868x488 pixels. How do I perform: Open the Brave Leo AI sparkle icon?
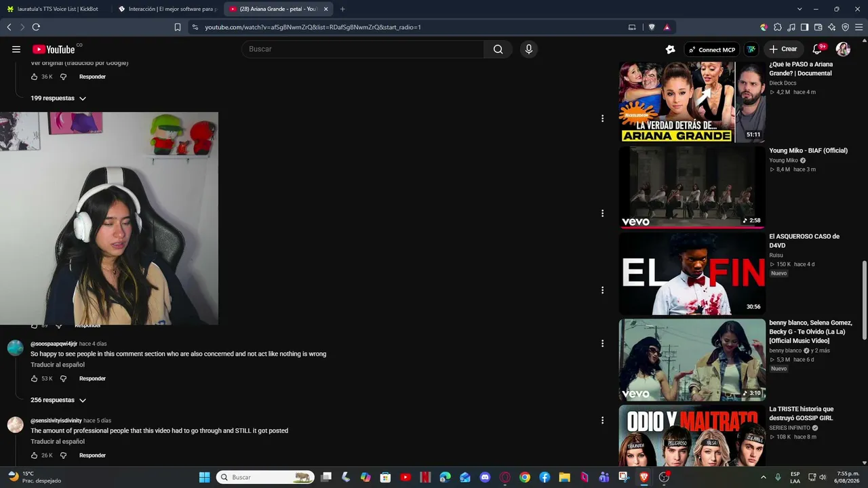[832, 27]
